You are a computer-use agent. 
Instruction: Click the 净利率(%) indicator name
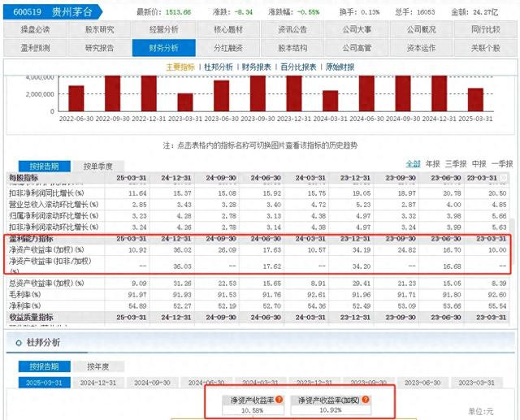(x=25, y=305)
